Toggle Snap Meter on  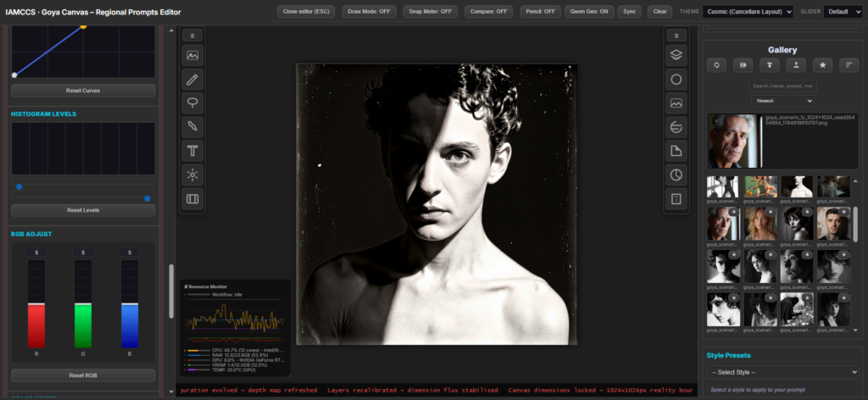(431, 12)
